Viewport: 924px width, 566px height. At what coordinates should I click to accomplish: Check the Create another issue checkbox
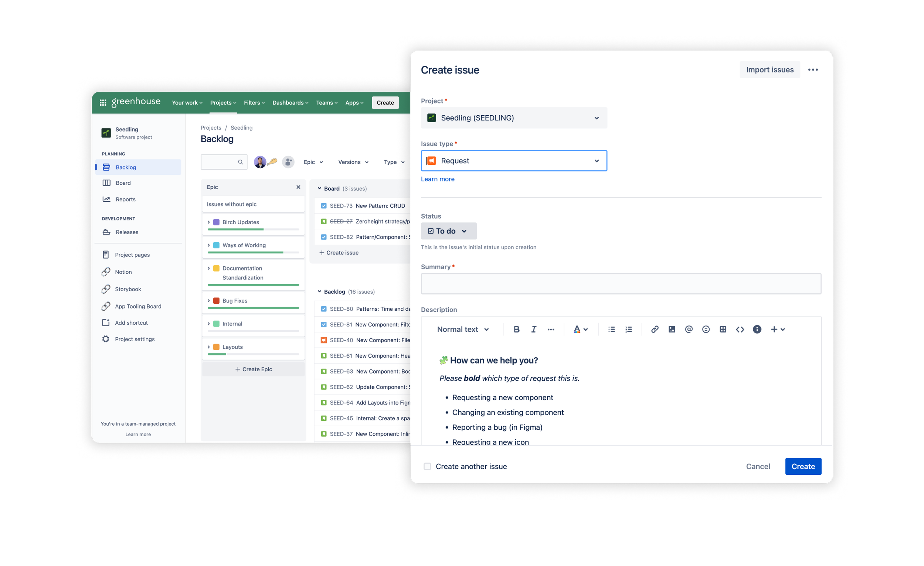[x=427, y=466]
